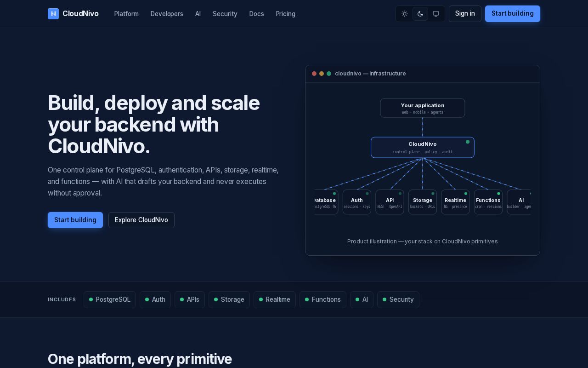Click the Functions chip in Includes row
This screenshot has height=368, width=588.
coord(323,299)
